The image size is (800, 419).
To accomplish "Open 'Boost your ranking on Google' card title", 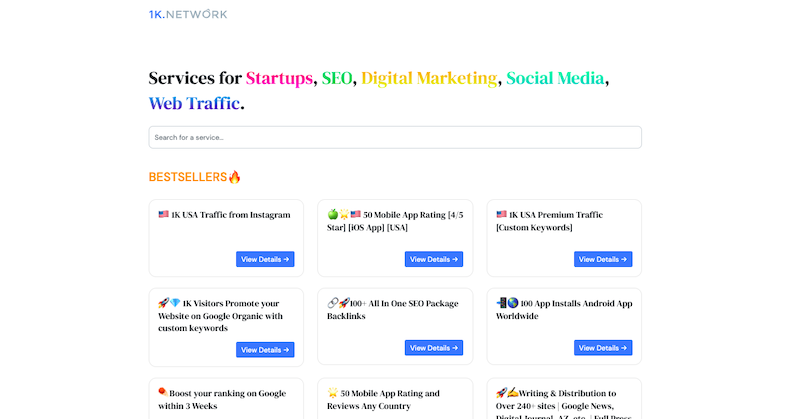I will click(x=222, y=400).
